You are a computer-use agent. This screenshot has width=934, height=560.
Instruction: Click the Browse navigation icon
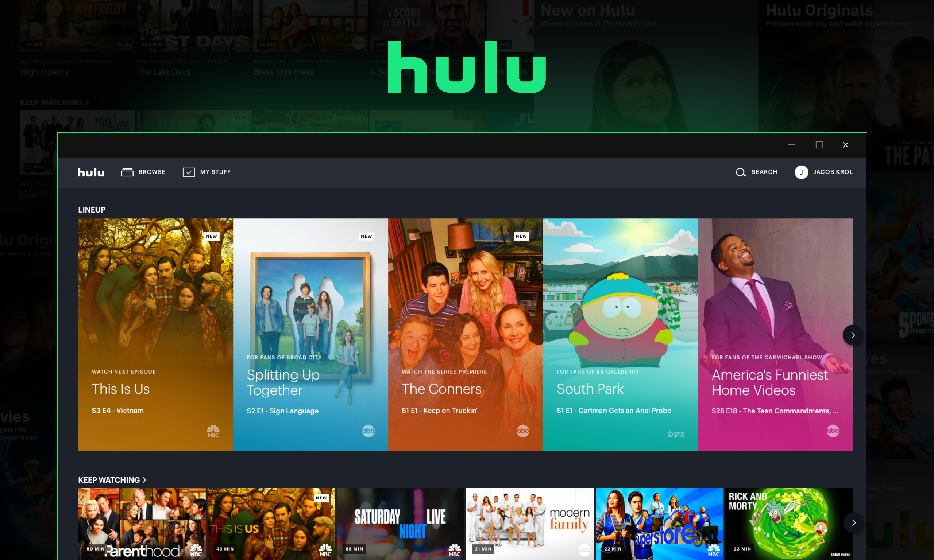(127, 172)
